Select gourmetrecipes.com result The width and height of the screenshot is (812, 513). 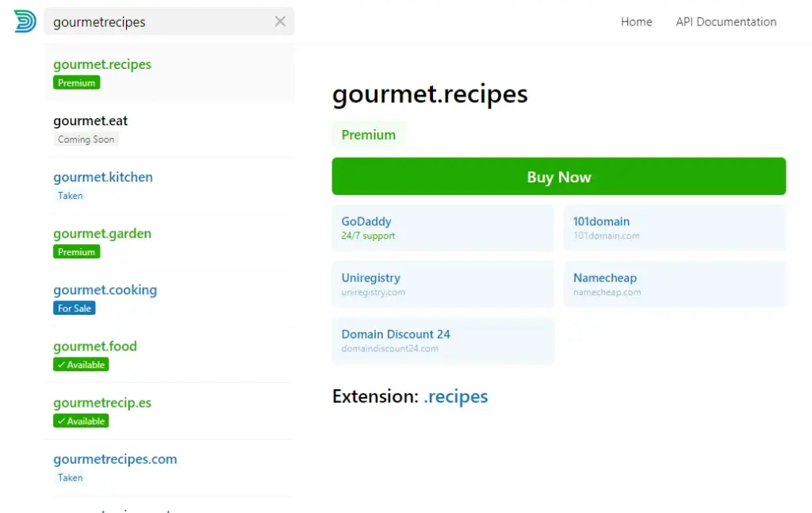click(x=170, y=468)
